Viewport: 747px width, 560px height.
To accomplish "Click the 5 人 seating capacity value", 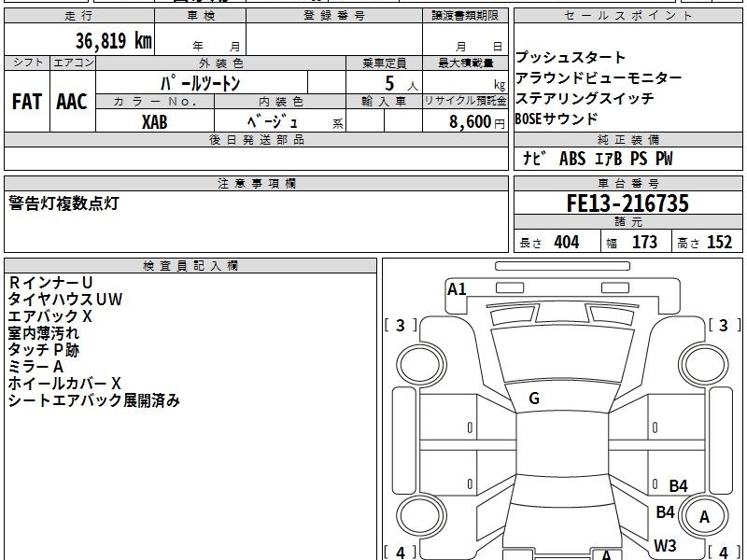I will [401, 84].
